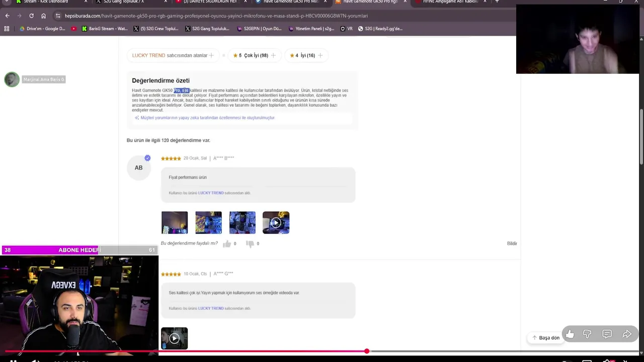Open S2G Gang Topluluk bookmark
The image size is (644, 362).
pos(207,29)
